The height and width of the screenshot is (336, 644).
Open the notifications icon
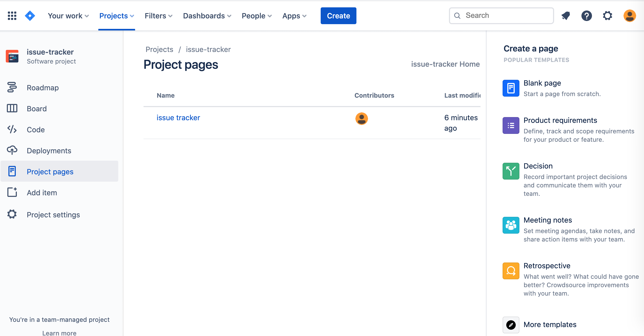coord(566,16)
